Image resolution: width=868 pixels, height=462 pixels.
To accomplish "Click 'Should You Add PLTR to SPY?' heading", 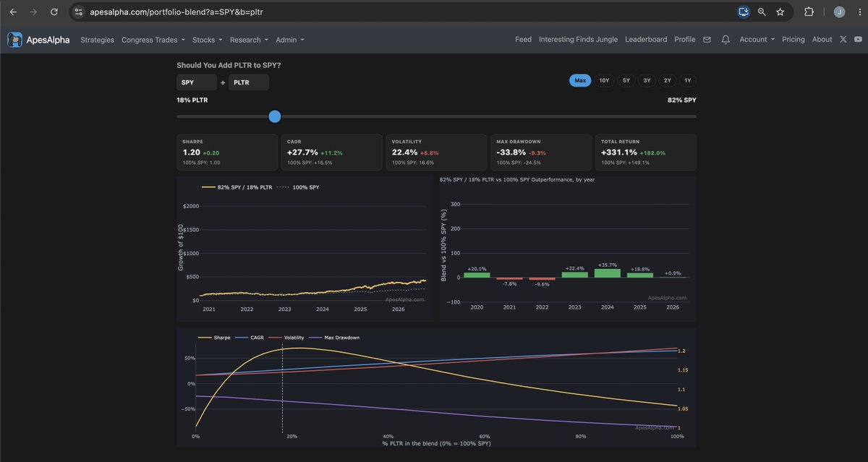I will 229,65.
